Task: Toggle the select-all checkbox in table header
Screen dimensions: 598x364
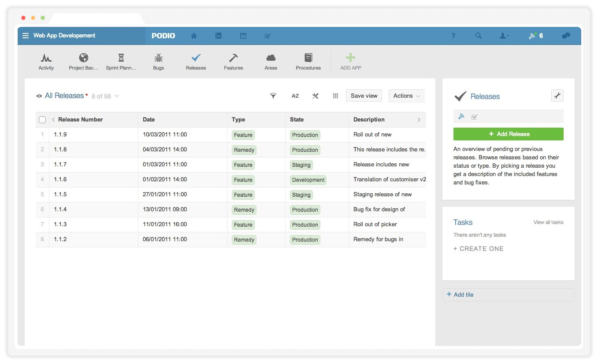Action: [42, 120]
